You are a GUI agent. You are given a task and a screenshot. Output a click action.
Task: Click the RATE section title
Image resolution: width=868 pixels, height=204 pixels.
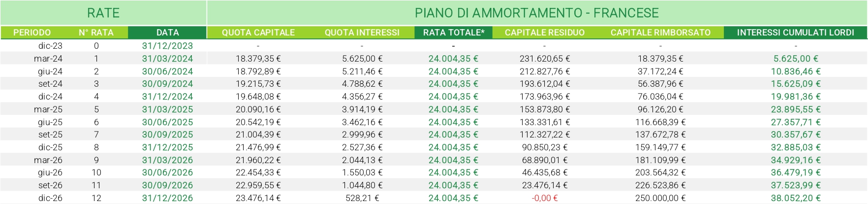(103, 13)
